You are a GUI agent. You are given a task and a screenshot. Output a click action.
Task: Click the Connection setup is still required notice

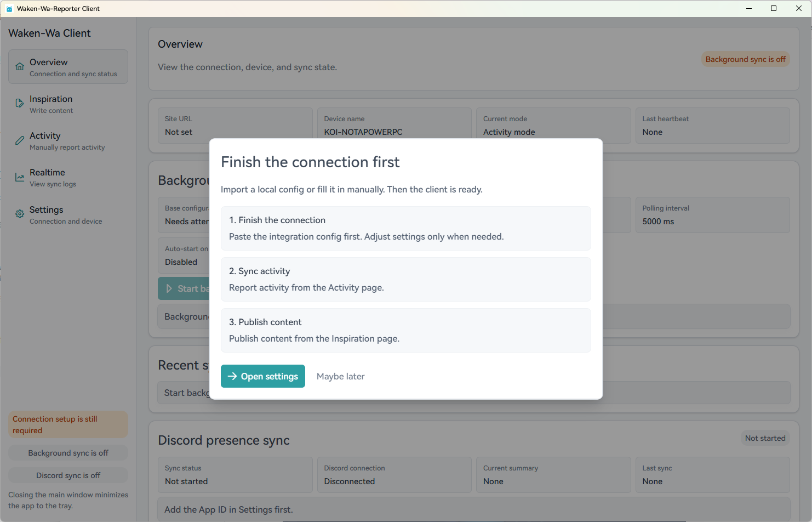pos(68,425)
